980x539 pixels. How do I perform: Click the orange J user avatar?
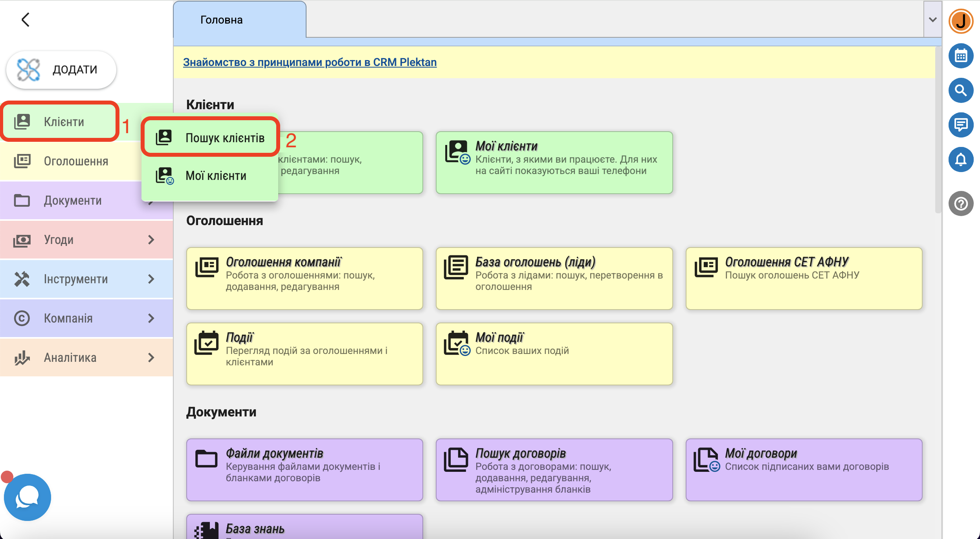pos(961,21)
